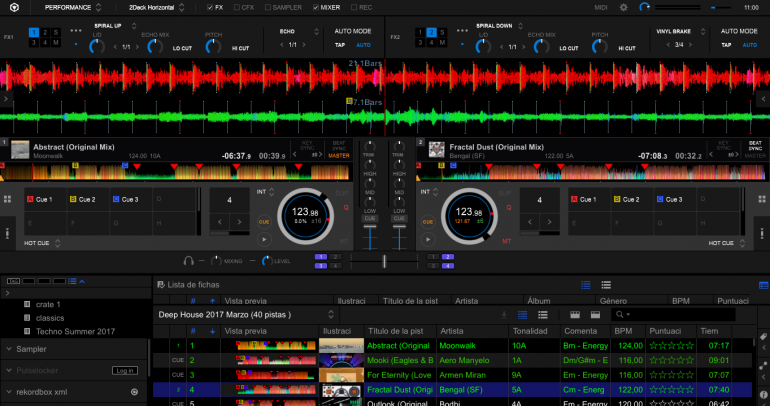
Task: Click beat loop previous arrow on deck 2
Action: (x=530, y=222)
